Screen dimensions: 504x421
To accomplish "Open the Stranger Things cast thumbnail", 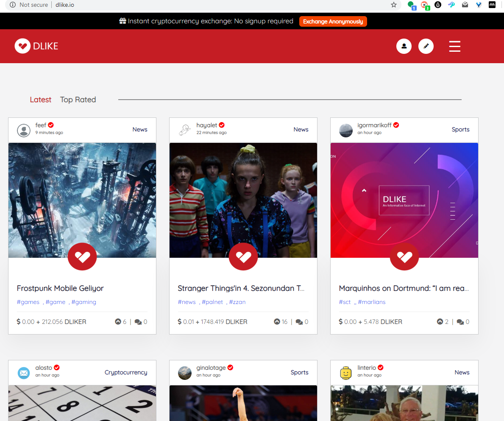I will (243, 200).
